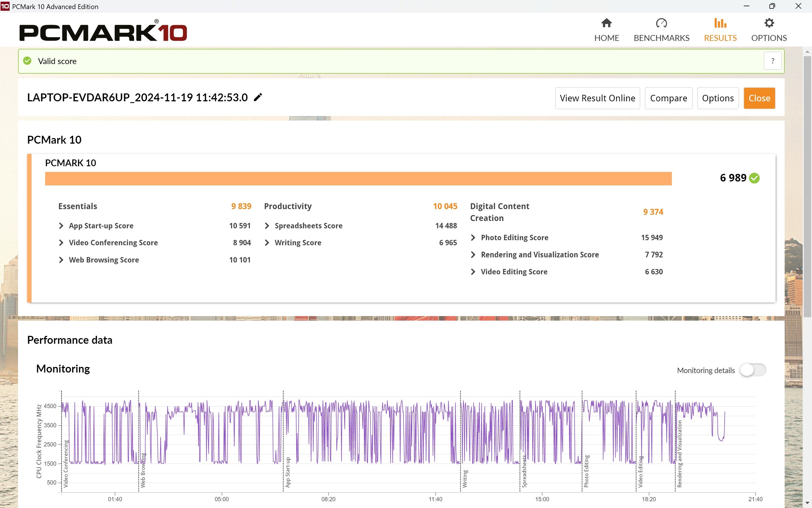The image size is (812, 508).
Task: Switch to the RESULTS tab label
Action: pyautogui.click(x=720, y=38)
